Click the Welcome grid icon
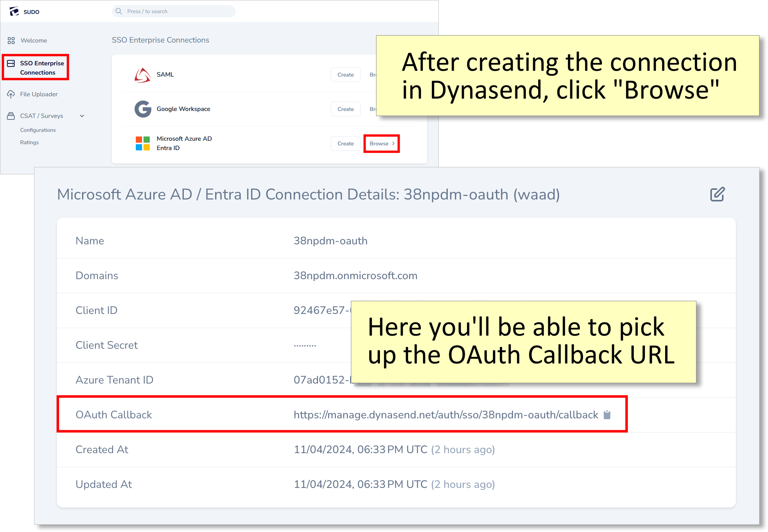768x532 pixels. point(11,41)
